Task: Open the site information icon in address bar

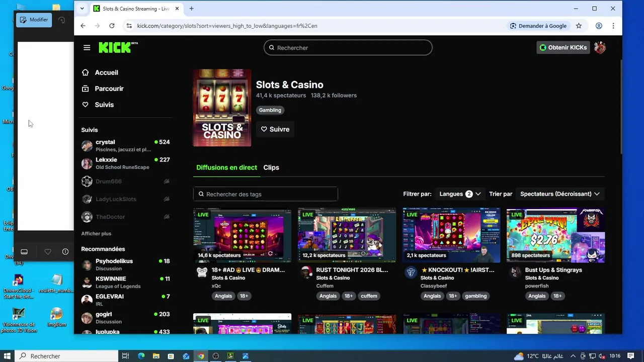Action: click(129, 26)
